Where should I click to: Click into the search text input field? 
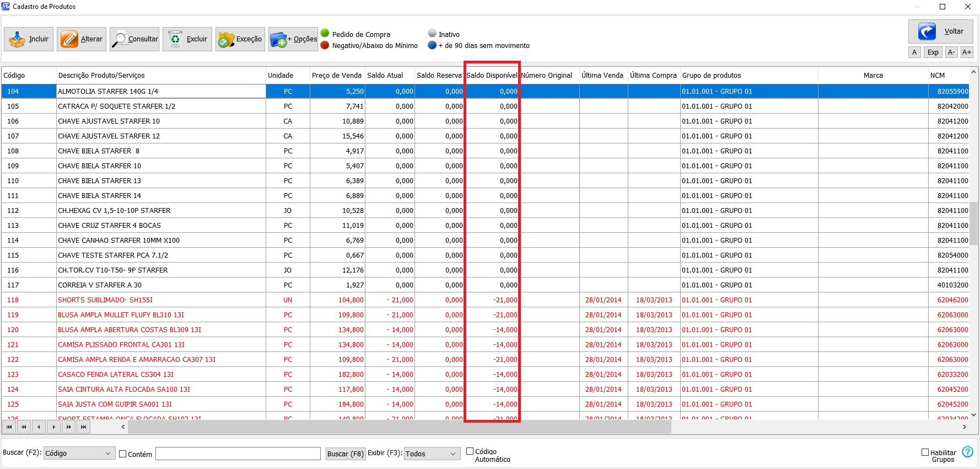(x=238, y=454)
